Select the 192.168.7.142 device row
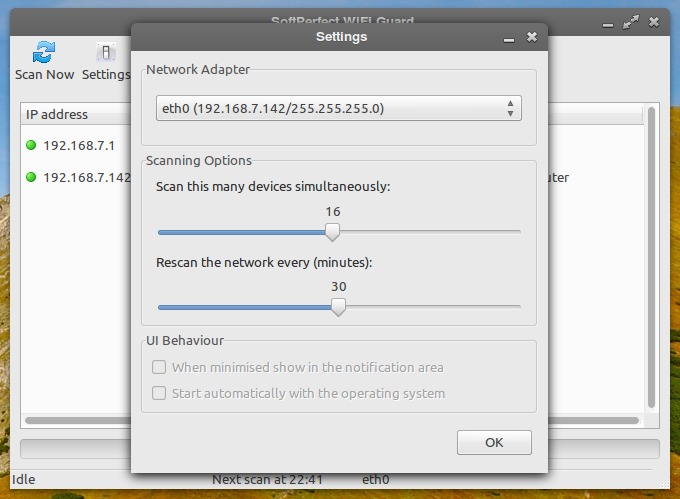Screen dimensions: 680x499 click(76, 177)
